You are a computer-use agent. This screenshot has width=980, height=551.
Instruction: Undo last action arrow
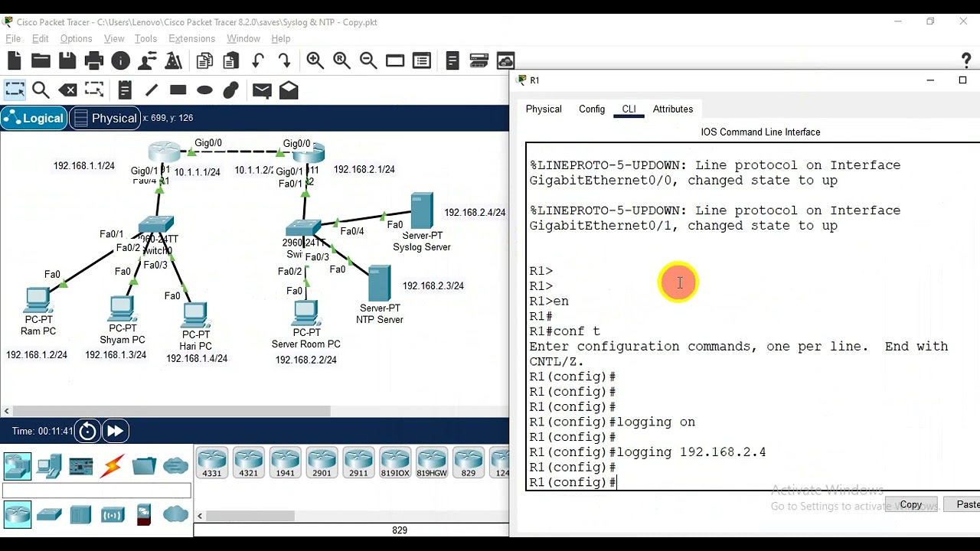click(258, 60)
